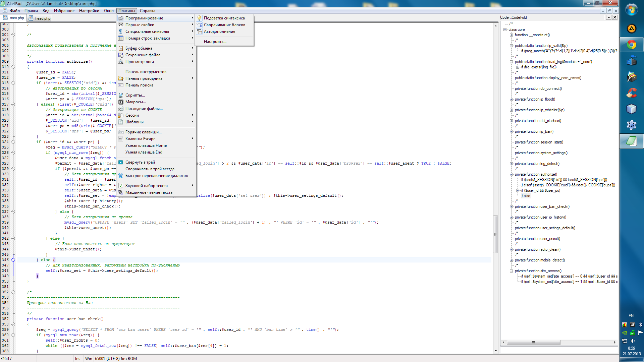
Task: Open Настроить... in the programming submenu
Action: (x=215, y=42)
